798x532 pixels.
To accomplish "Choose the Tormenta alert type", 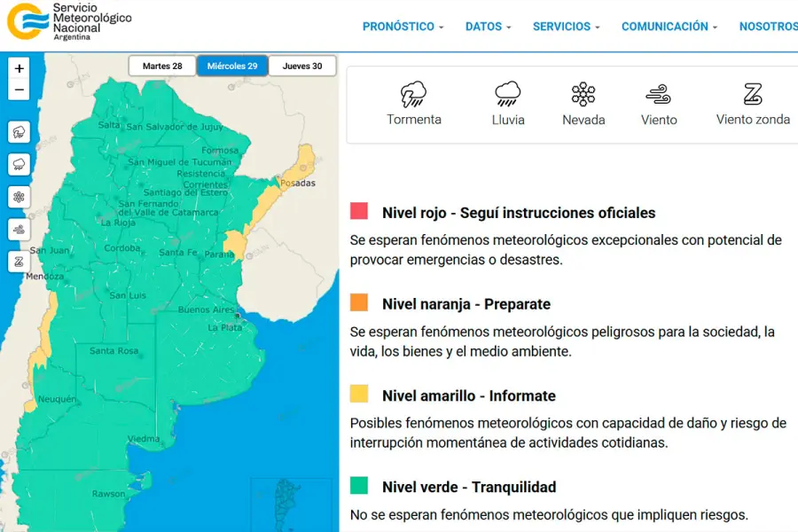I will point(414,104).
